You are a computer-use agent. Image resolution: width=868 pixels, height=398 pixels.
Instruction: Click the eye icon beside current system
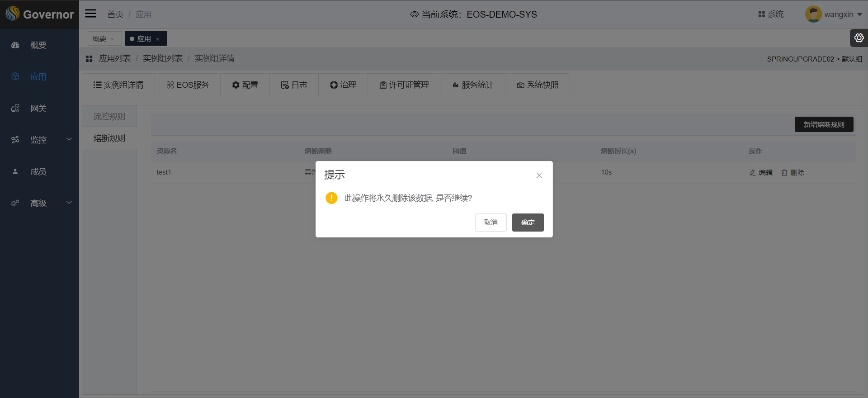[x=414, y=14]
